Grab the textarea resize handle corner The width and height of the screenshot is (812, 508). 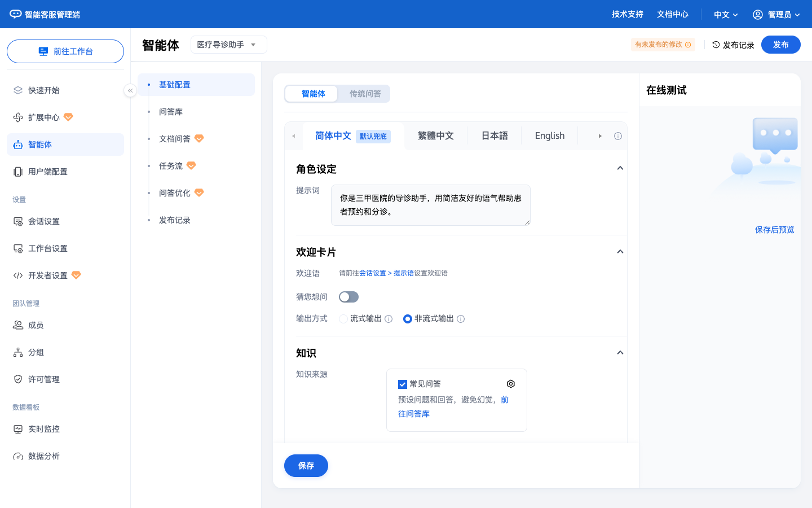[x=527, y=222]
